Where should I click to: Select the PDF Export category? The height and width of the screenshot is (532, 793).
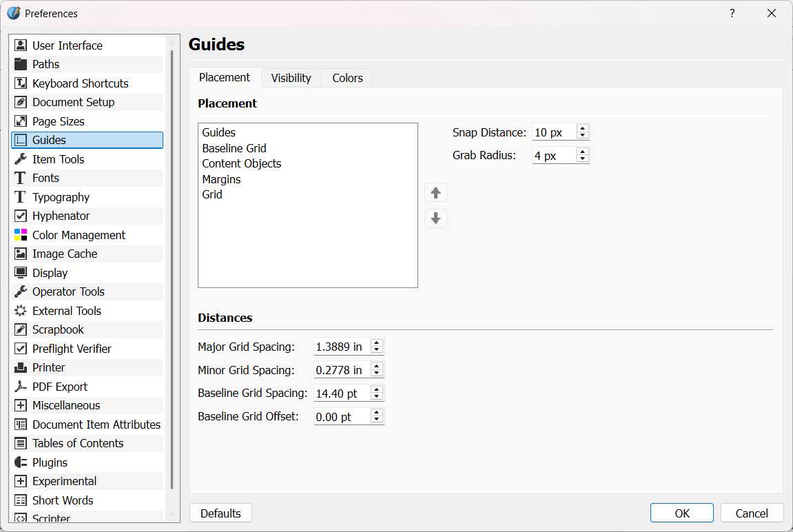60,387
